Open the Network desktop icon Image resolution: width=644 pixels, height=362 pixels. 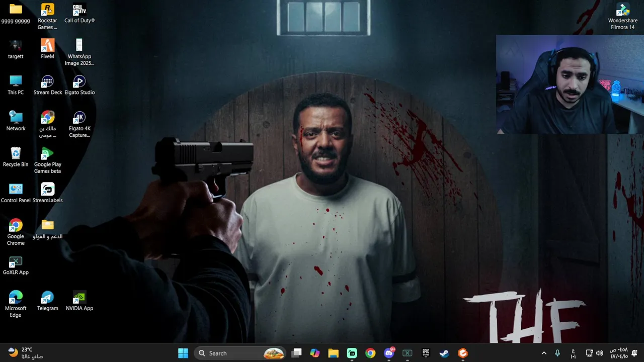pyautogui.click(x=16, y=121)
